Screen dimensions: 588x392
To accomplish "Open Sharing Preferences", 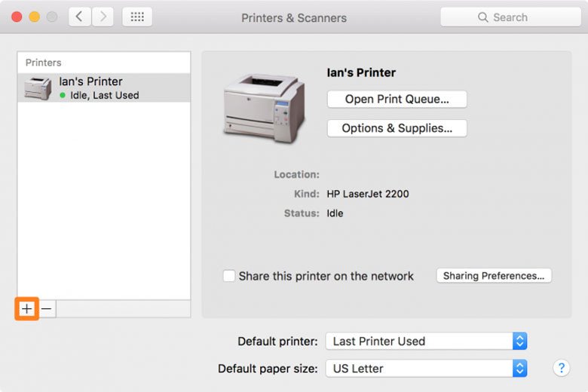I will (x=494, y=276).
